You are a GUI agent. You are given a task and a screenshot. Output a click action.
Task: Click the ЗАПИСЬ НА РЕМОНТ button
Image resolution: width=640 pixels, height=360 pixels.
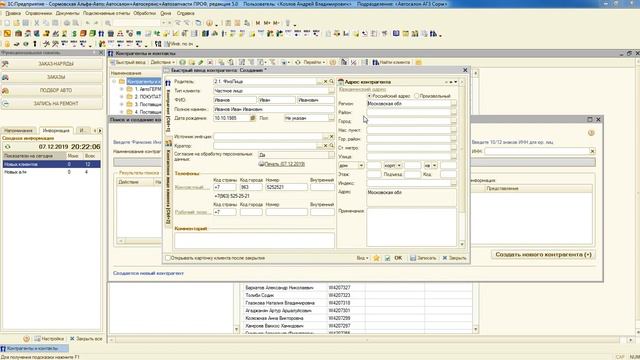tap(52, 104)
